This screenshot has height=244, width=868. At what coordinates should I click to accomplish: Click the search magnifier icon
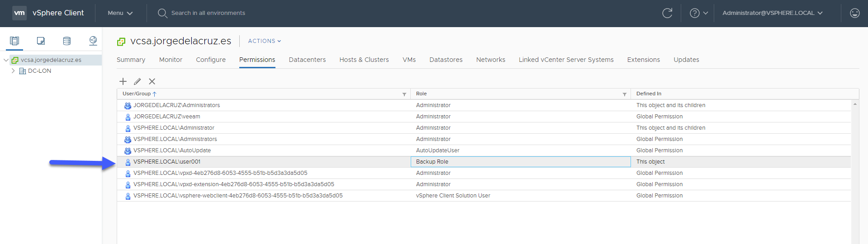162,13
